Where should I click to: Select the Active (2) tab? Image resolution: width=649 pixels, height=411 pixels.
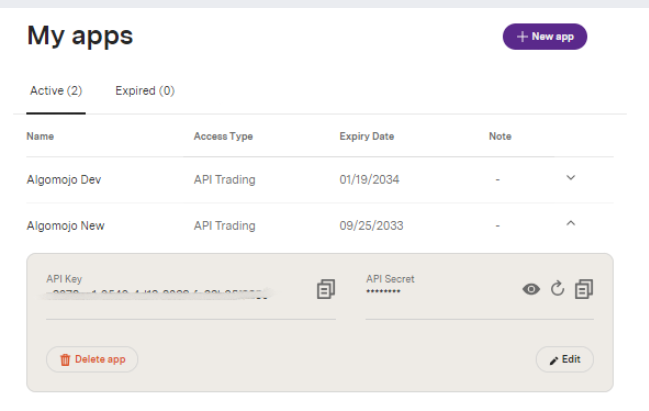coord(56,91)
